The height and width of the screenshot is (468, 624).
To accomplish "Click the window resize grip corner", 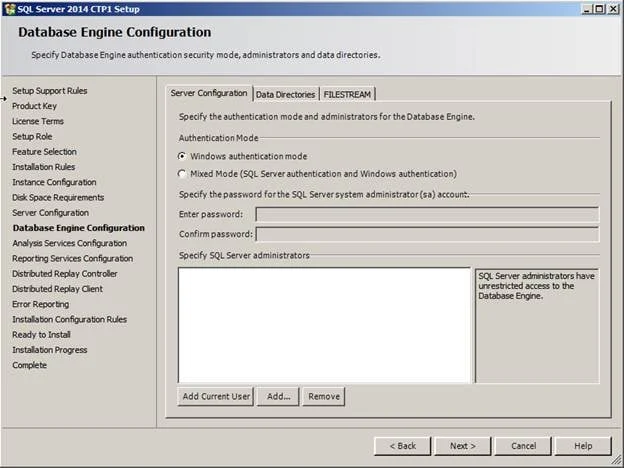I will click(616, 460).
